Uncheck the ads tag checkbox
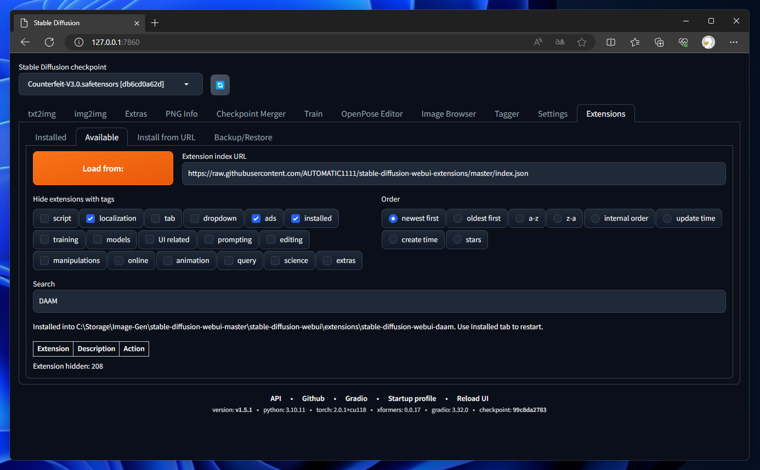760x470 pixels. click(256, 219)
